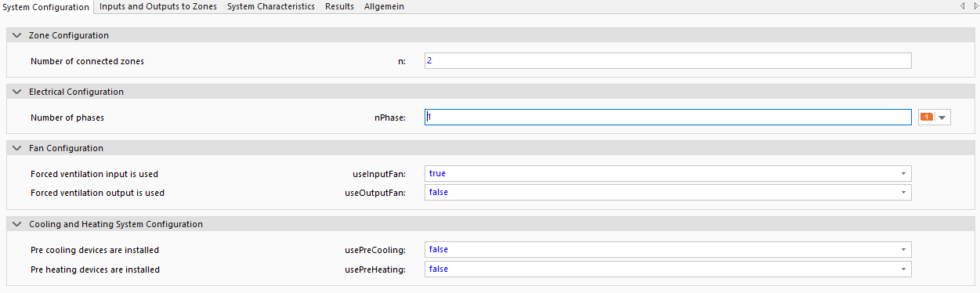The width and height of the screenshot is (980, 293).
Task: Collapse the Electrical Configuration section
Action: coord(17,92)
